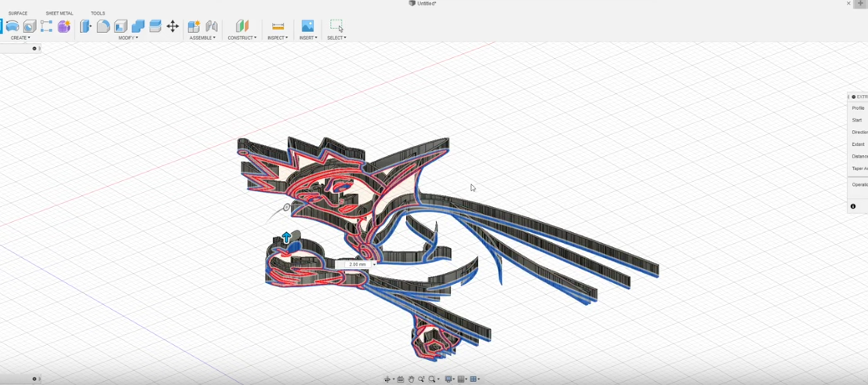
Task: Open the dropdown arrow beside the distance field
Action: (374, 265)
